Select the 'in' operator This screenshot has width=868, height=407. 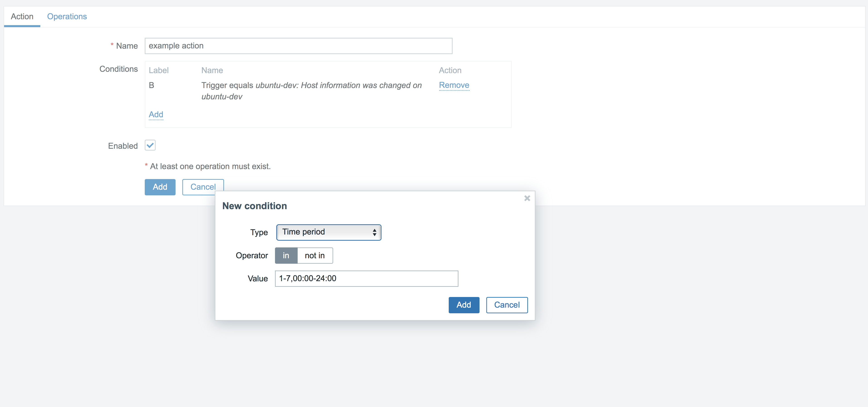coord(286,256)
